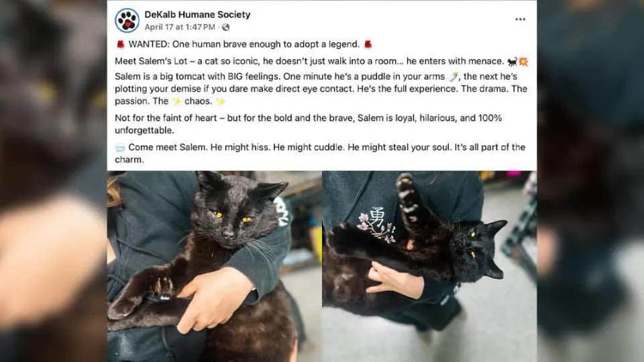Click the red siren emoji before "WANTED"
This screenshot has height=362, width=644.
point(120,44)
